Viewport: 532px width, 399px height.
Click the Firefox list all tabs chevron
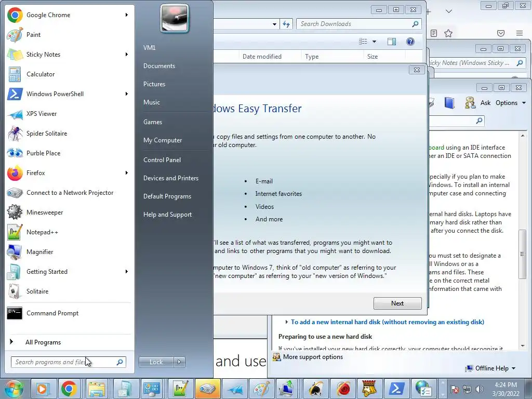coord(448,11)
